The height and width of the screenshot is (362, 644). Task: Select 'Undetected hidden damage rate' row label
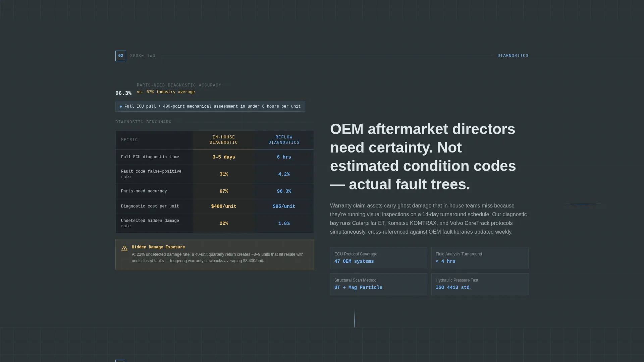(x=150, y=224)
